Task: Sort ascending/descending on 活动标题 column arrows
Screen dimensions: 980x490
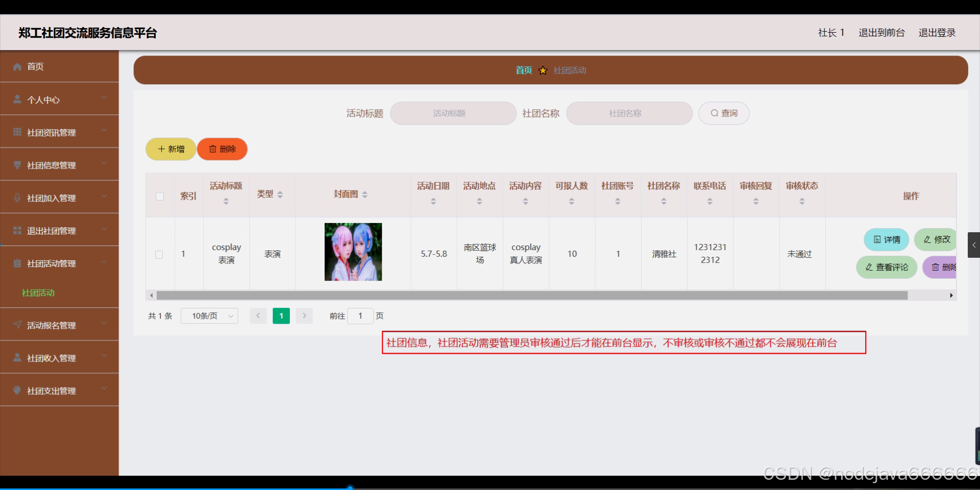Action: (226, 202)
